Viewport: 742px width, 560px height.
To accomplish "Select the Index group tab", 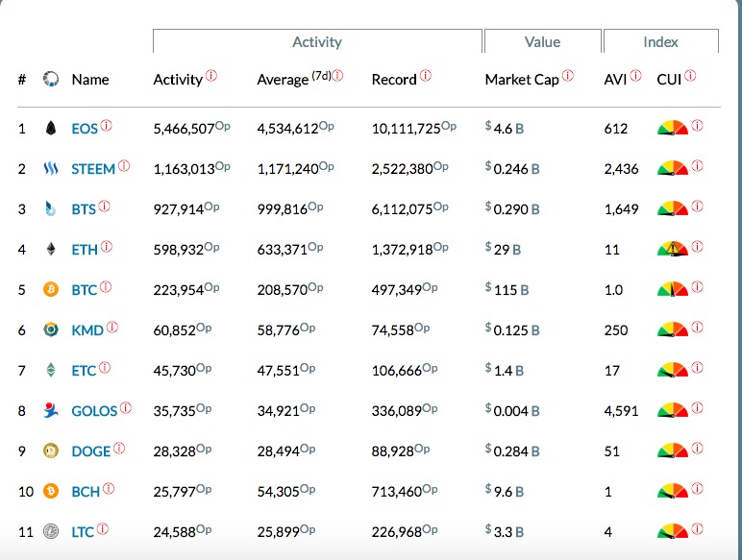I will point(660,41).
